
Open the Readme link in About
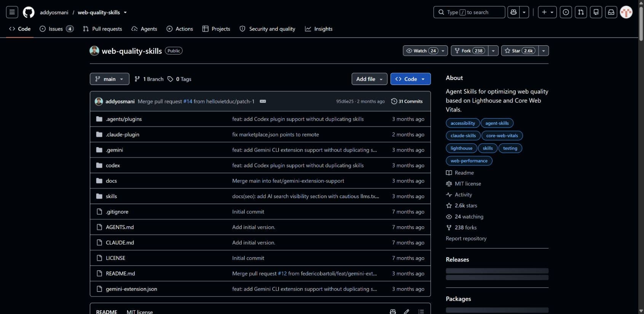pos(460,173)
